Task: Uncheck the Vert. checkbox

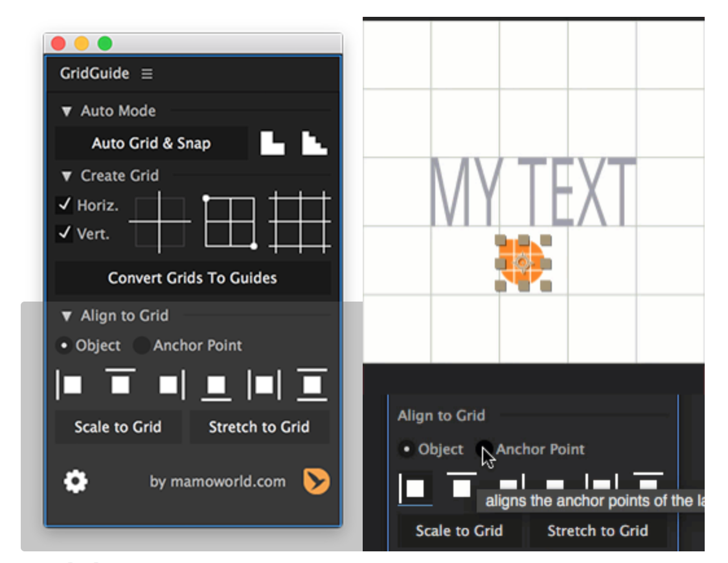Action: pos(64,233)
